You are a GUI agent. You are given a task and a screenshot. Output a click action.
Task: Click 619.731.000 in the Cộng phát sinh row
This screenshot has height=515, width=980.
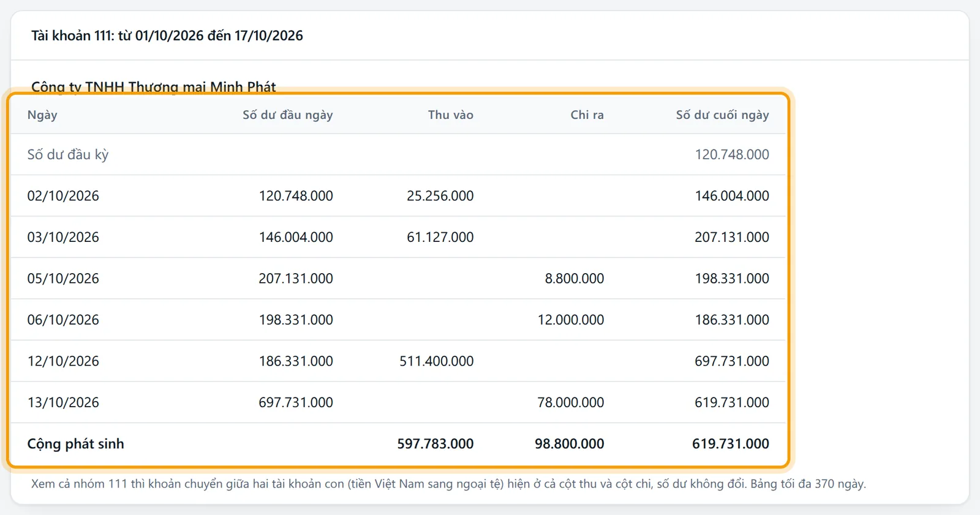click(731, 444)
